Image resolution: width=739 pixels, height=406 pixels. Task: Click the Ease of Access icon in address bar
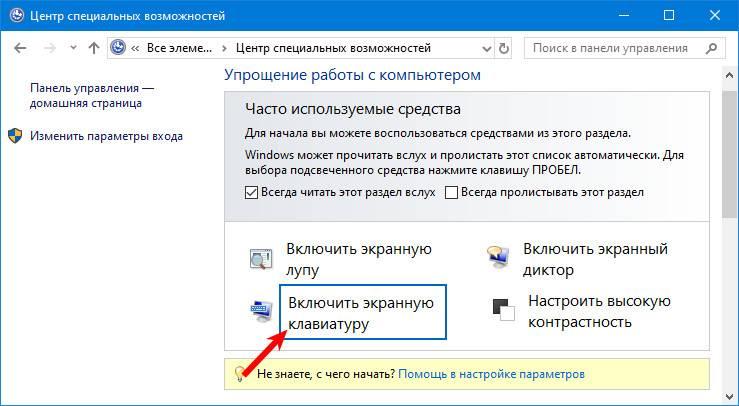[118, 48]
